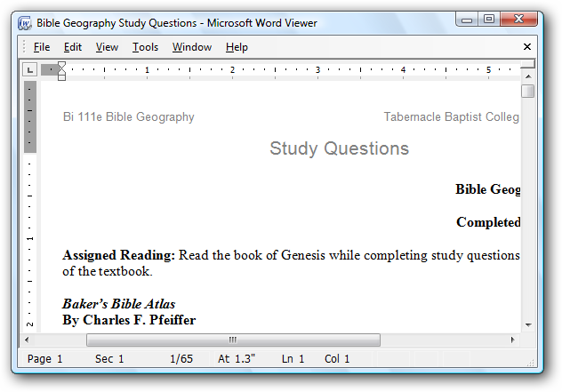Click the '1/65' page count indicator
This screenshot has width=562, height=392.
click(x=181, y=359)
